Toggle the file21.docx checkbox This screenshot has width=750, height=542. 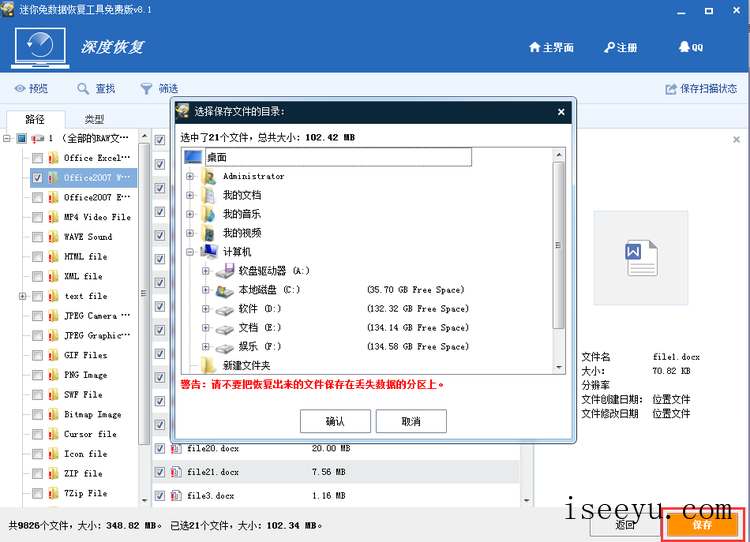click(x=160, y=472)
